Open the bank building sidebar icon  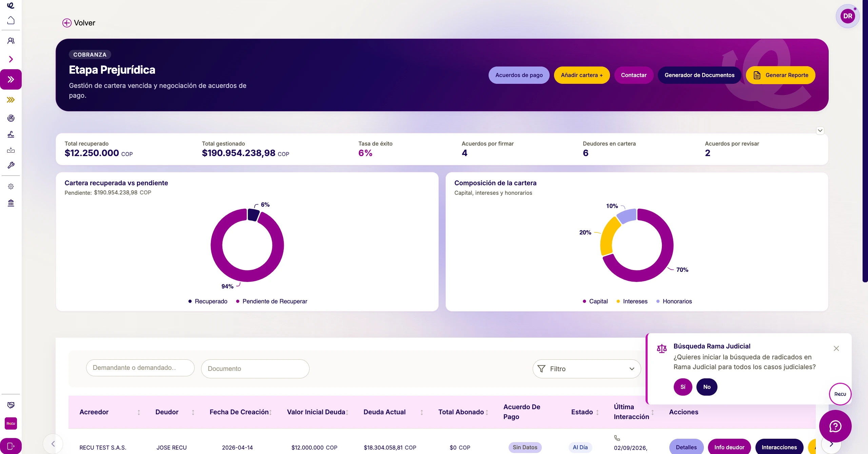11,203
